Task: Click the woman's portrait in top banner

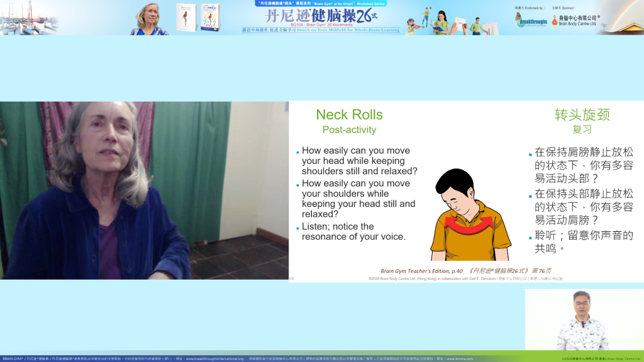Action: click(150, 18)
